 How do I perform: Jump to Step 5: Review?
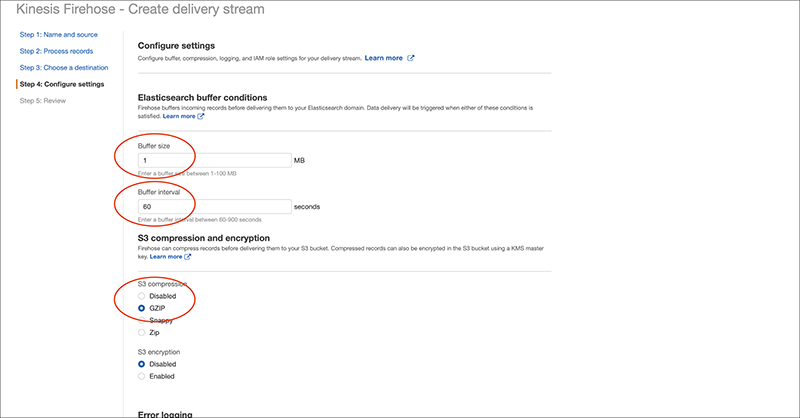[x=45, y=100]
